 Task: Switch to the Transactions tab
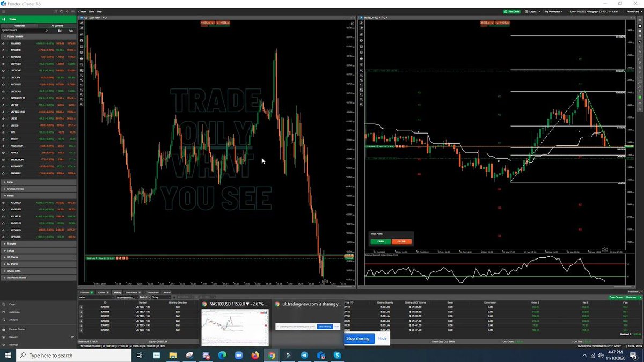coord(152,292)
